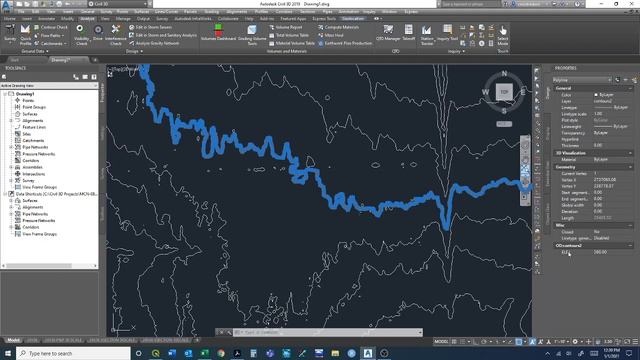The image size is (640, 360).
Task: Open the Output ribbon tab
Action: 143,19
